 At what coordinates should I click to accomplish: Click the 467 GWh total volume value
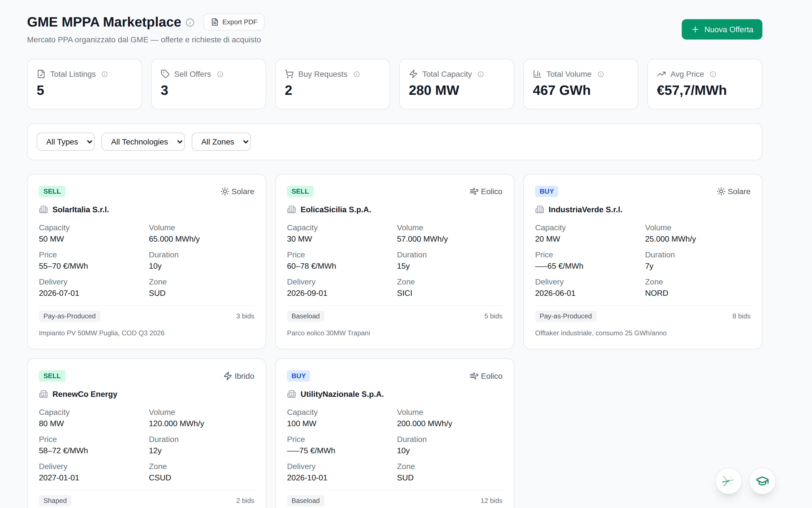(561, 90)
